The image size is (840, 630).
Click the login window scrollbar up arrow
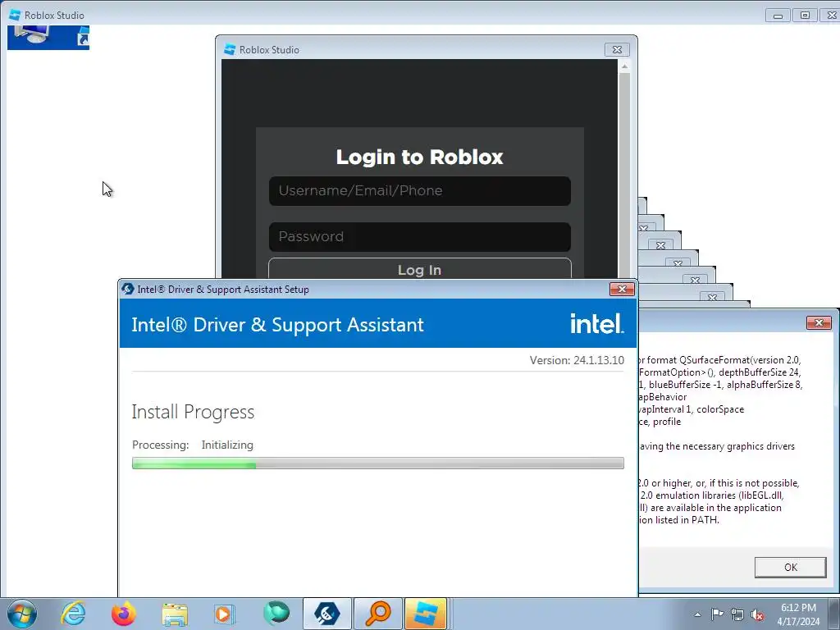click(x=624, y=66)
